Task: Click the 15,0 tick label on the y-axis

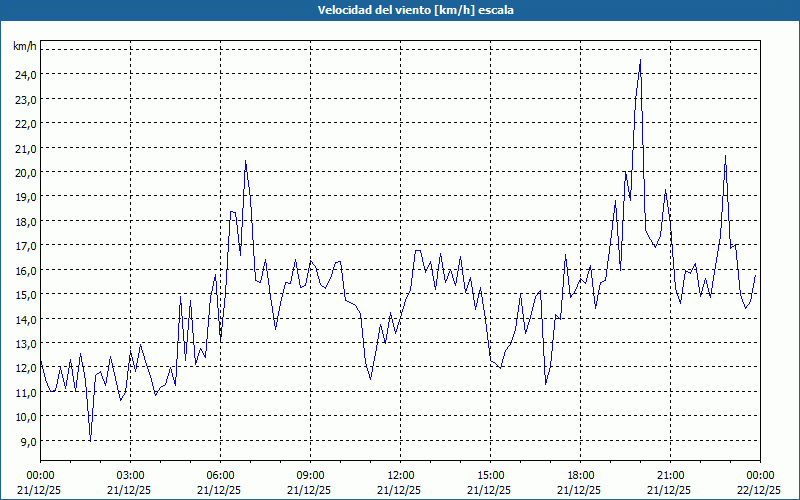Action: point(25,295)
